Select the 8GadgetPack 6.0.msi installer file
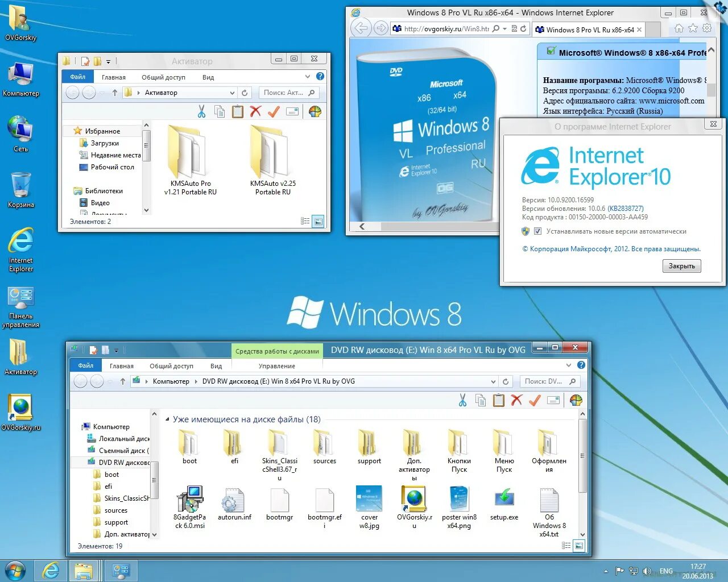Image resolution: width=728 pixels, height=582 pixels. pos(190,508)
